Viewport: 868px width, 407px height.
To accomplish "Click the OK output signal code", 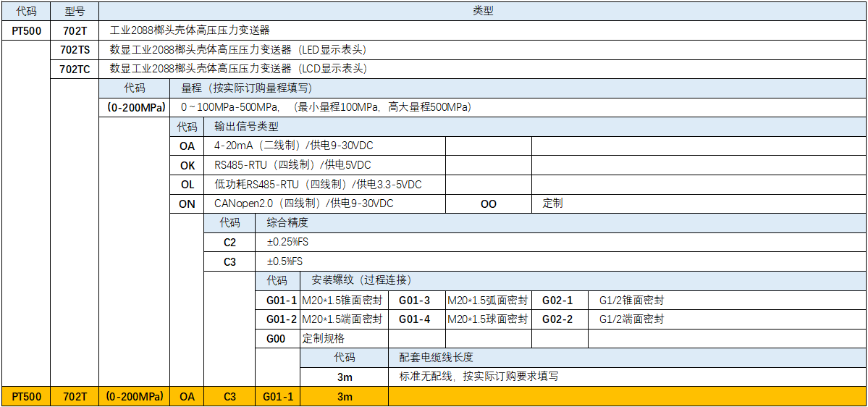I will (x=187, y=165).
